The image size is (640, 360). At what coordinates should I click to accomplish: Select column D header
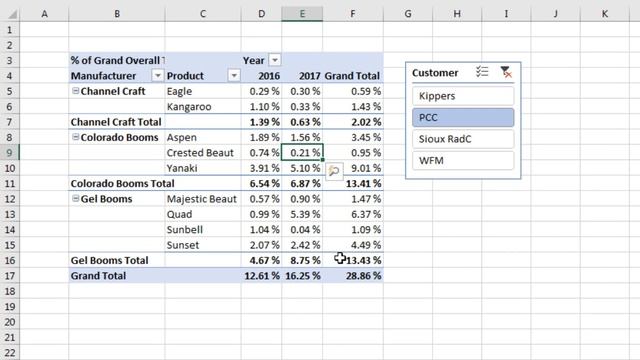point(261,14)
